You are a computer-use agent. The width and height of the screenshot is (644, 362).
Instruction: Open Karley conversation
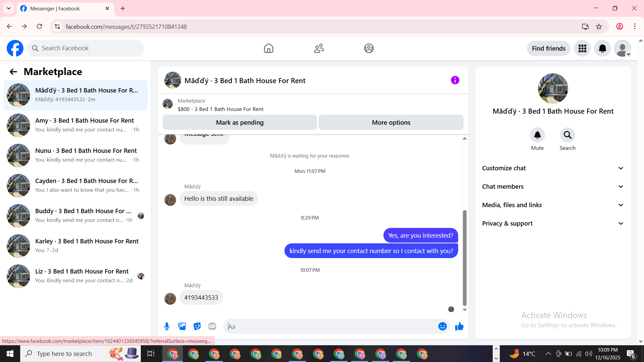point(75,246)
